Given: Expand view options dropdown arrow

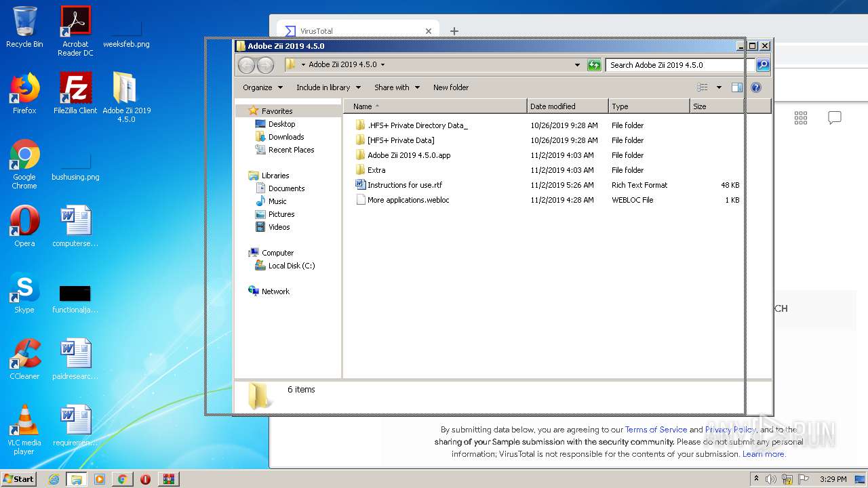Looking at the screenshot, I should click(719, 87).
